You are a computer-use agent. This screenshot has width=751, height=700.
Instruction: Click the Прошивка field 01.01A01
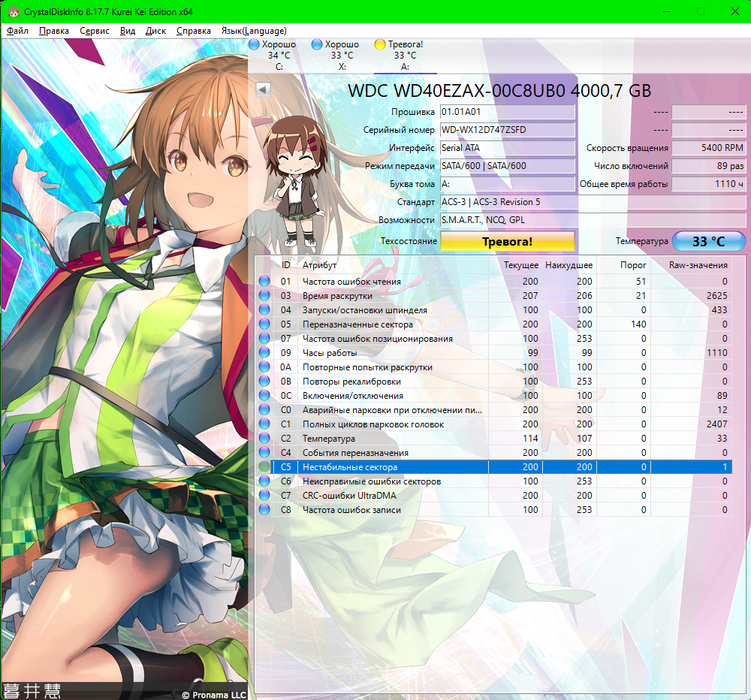tap(507, 112)
